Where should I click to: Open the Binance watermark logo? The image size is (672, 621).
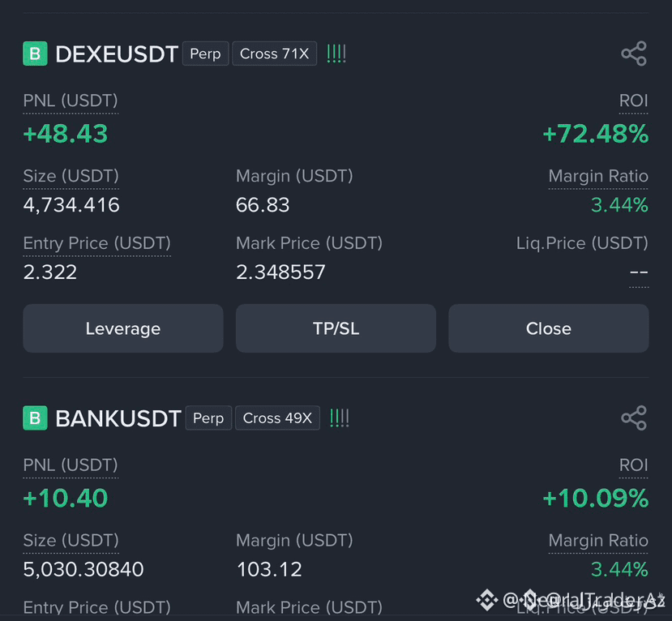[x=487, y=600]
